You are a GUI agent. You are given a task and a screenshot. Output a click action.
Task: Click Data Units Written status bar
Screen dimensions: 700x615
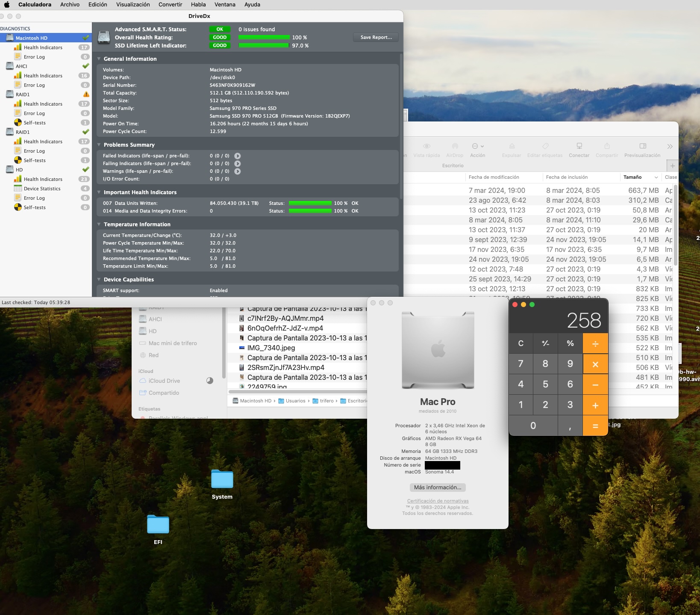(310, 203)
